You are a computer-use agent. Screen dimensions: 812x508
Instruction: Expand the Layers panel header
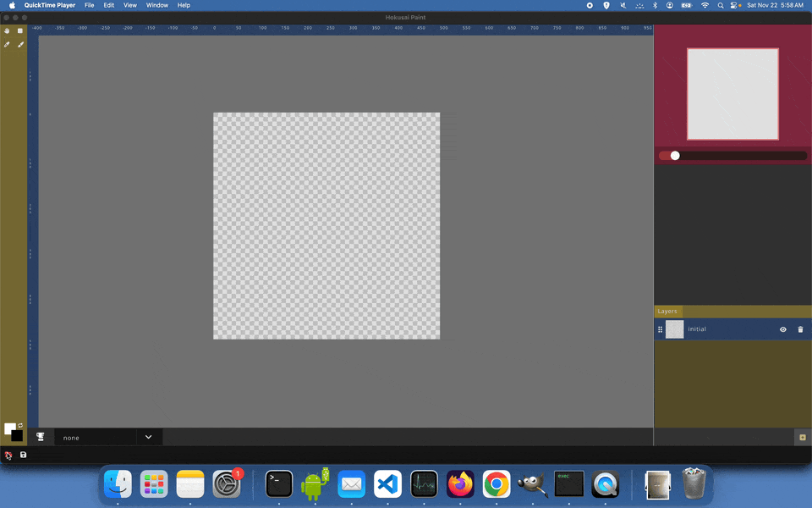667,311
